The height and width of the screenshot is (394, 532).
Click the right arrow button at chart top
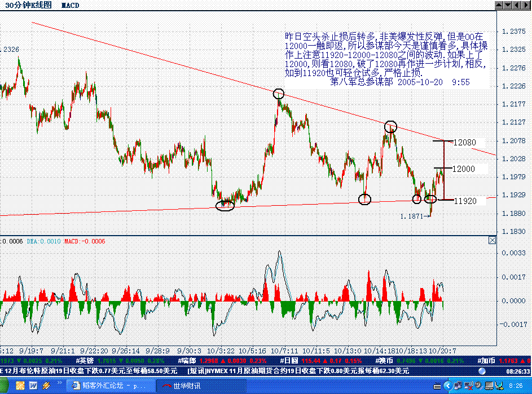(x=525, y=5)
